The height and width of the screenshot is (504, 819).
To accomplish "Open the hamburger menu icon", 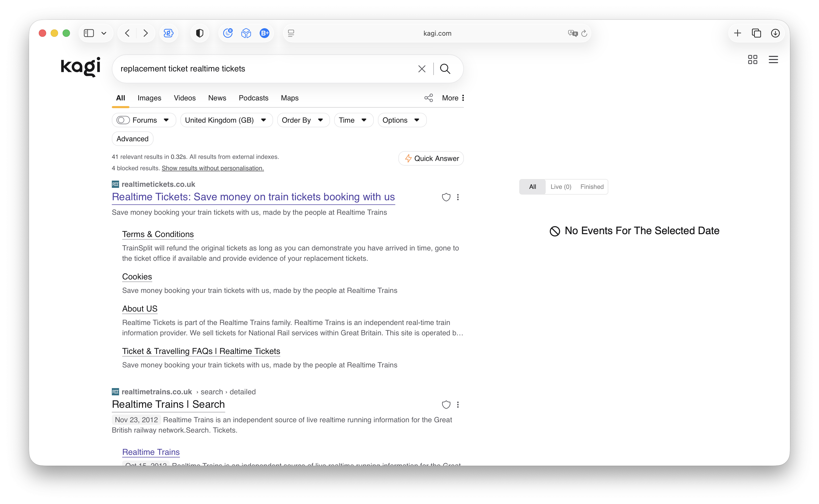I will [x=773, y=60].
